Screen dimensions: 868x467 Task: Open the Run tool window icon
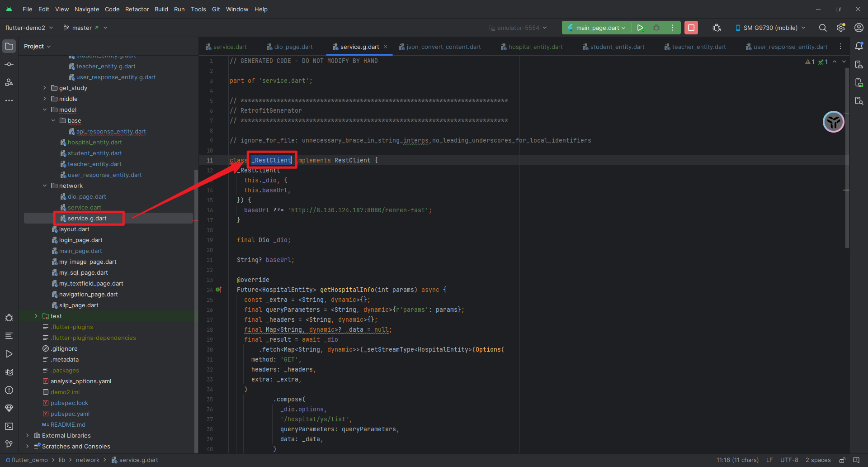(9, 354)
